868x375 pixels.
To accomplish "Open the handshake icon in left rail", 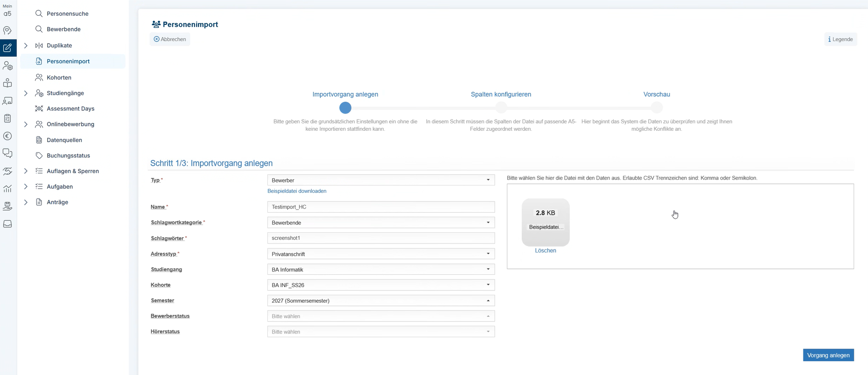I will (x=7, y=171).
